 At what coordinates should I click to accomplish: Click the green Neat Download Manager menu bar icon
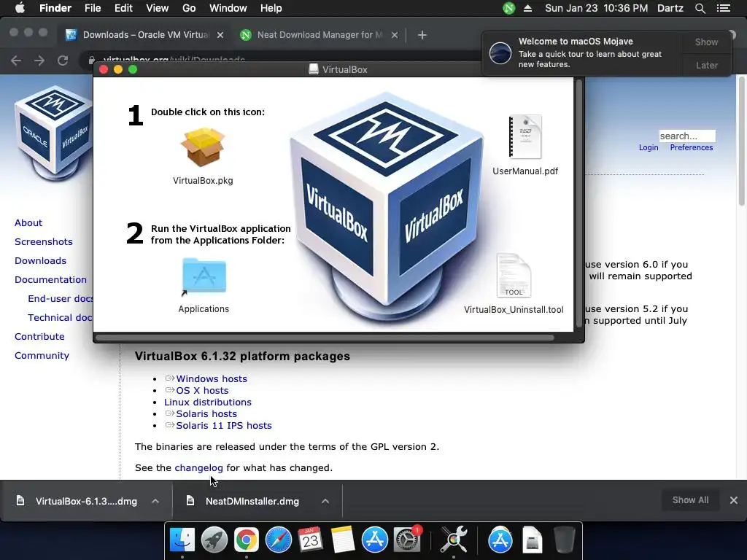(508, 8)
